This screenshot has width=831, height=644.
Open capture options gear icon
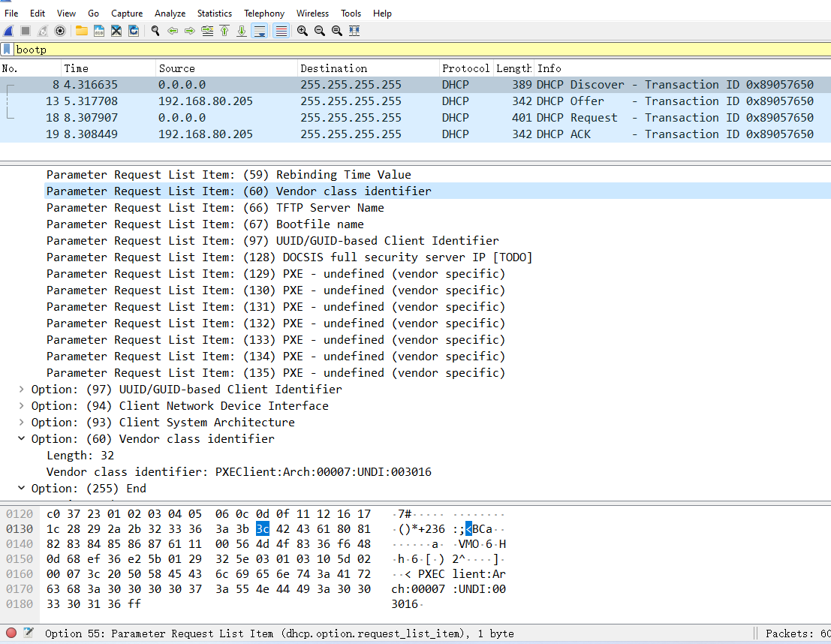pos(60,31)
